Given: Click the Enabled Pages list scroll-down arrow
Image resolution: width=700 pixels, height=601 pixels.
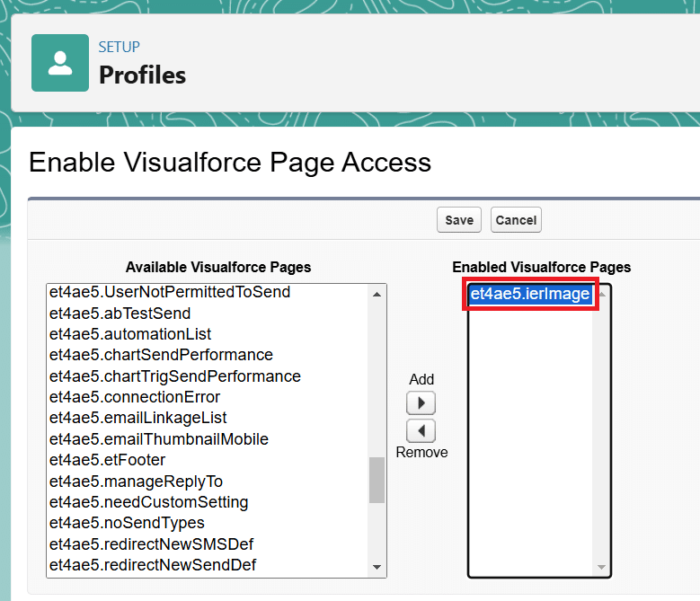Looking at the screenshot, I should point(601,567).
